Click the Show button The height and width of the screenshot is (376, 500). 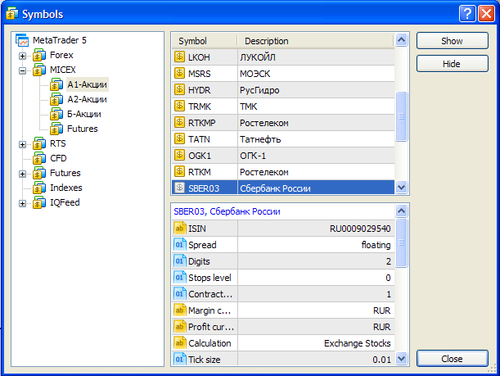coord(452,41)
